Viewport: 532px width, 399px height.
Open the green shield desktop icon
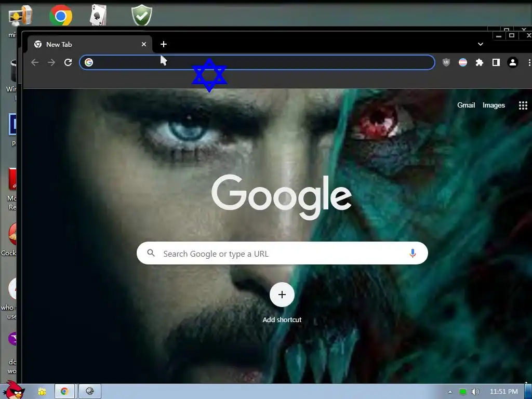(142, 15)
